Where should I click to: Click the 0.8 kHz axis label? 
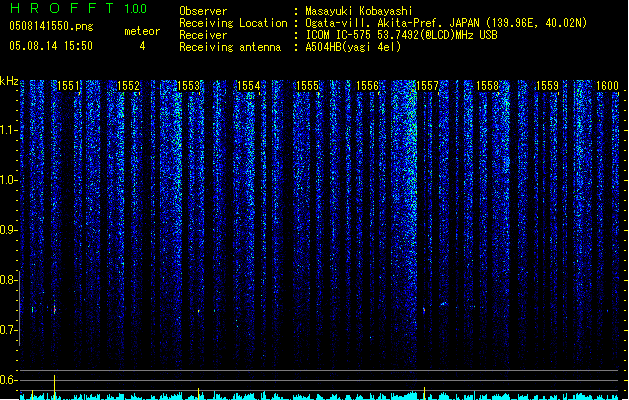coord(8,280)
